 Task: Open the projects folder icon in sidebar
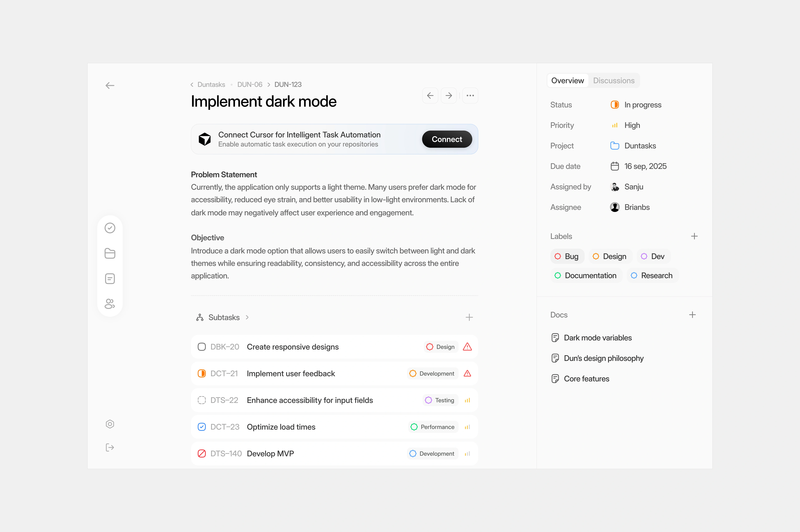[110, 254]
